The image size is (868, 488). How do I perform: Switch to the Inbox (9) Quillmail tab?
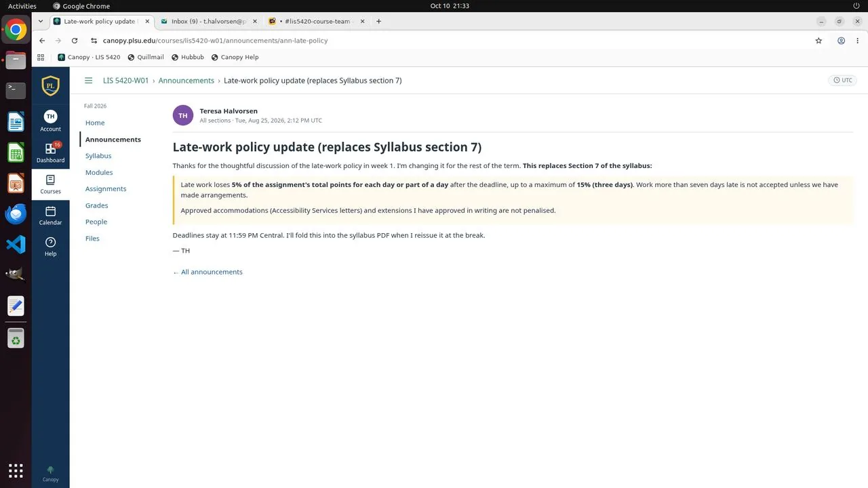(208, 21)
